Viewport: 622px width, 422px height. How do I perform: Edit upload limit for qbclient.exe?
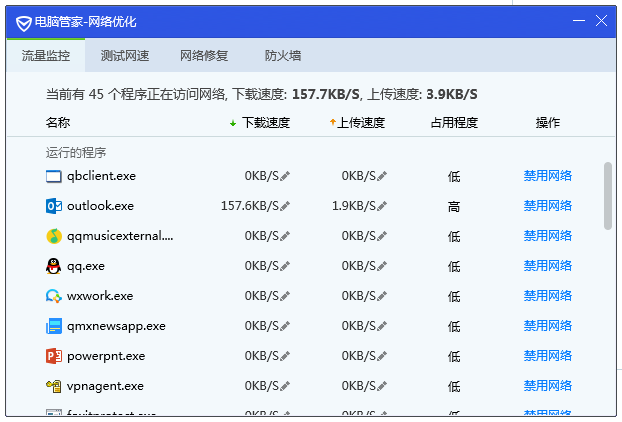tap(382, 176)
